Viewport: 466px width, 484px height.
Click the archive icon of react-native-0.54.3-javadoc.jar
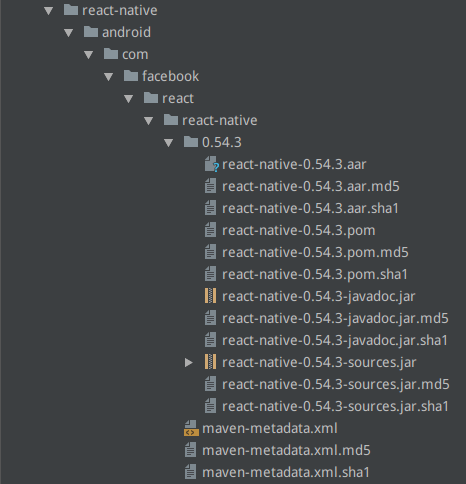click(x=210, y=296)
